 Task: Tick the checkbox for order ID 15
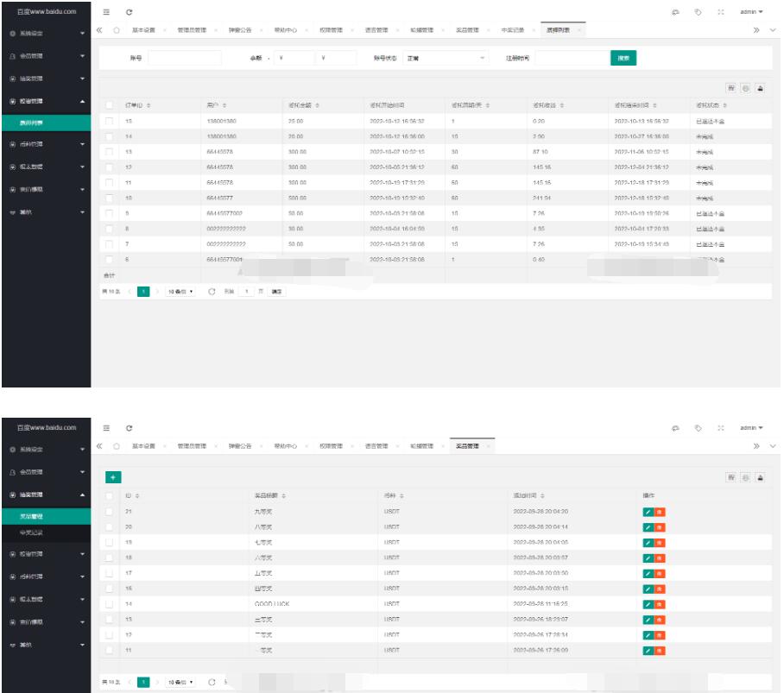coord(109,121)
